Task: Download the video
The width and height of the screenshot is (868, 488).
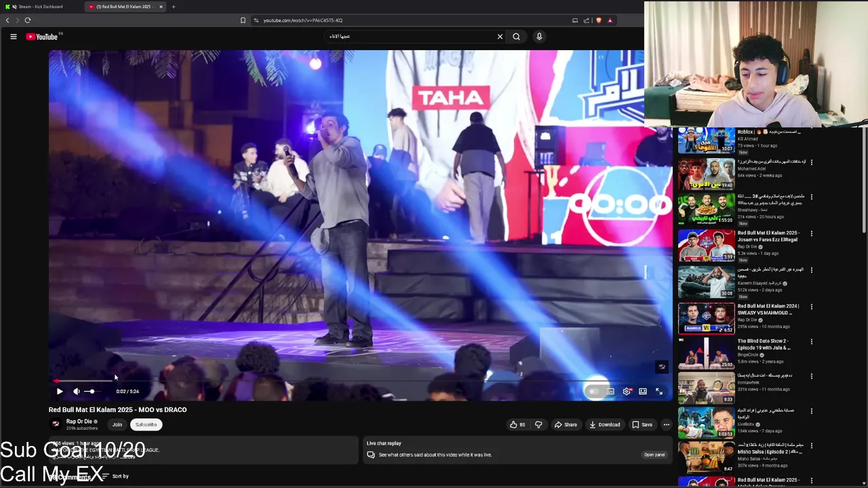Action: pos(605,425)
